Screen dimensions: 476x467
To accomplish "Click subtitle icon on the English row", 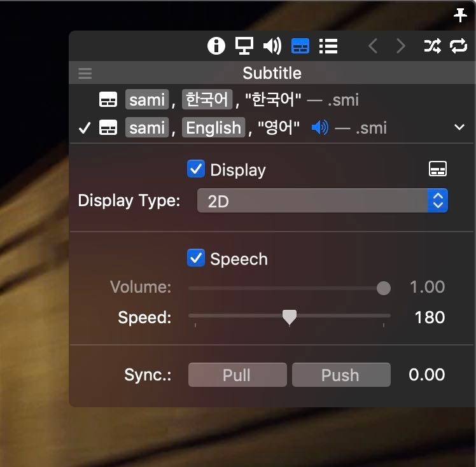I will point(108,127).
